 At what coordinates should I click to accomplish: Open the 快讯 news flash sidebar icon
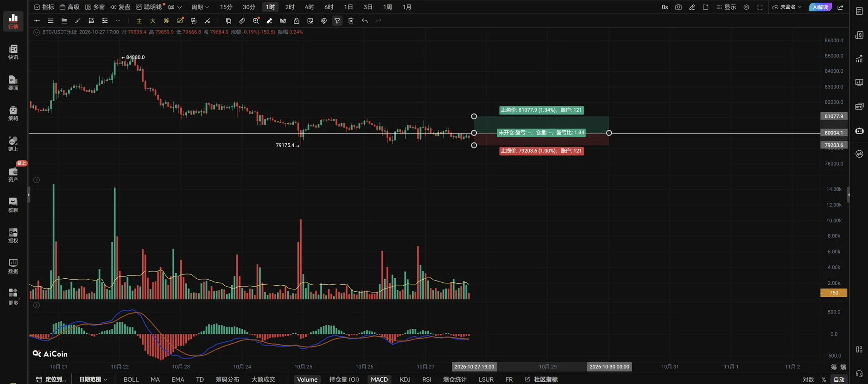tap(13, 52)
